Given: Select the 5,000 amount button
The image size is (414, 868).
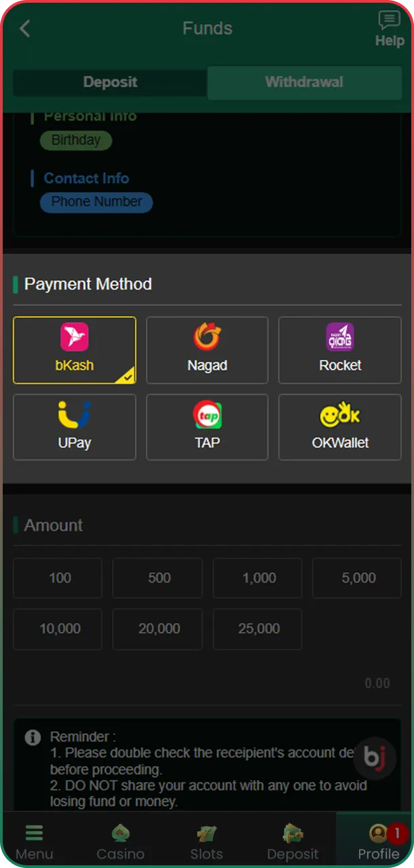Looking at the screenshot, I should pyautogui.click(x=356, y=578).
